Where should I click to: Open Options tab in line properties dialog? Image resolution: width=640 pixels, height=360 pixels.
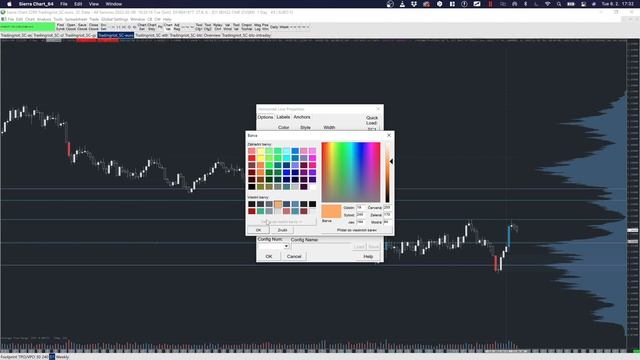[x=265, y=117]
